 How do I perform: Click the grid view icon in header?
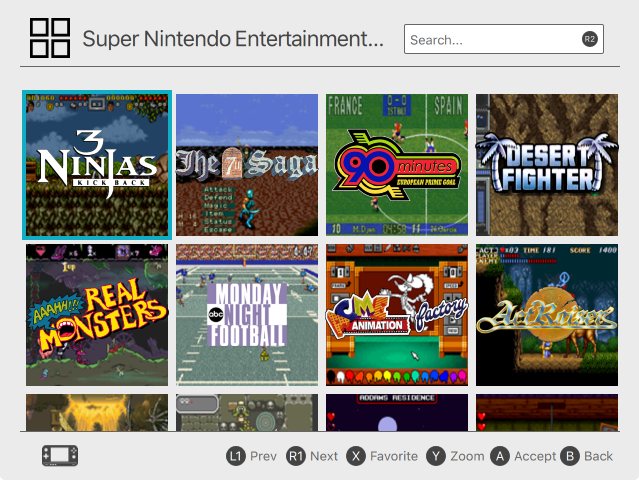pyautogui.click(x=50, y=38)
